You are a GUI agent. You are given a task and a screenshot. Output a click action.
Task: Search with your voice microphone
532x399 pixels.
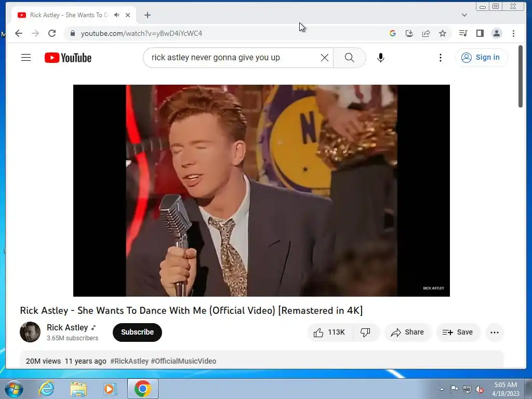tap(381, 58)
